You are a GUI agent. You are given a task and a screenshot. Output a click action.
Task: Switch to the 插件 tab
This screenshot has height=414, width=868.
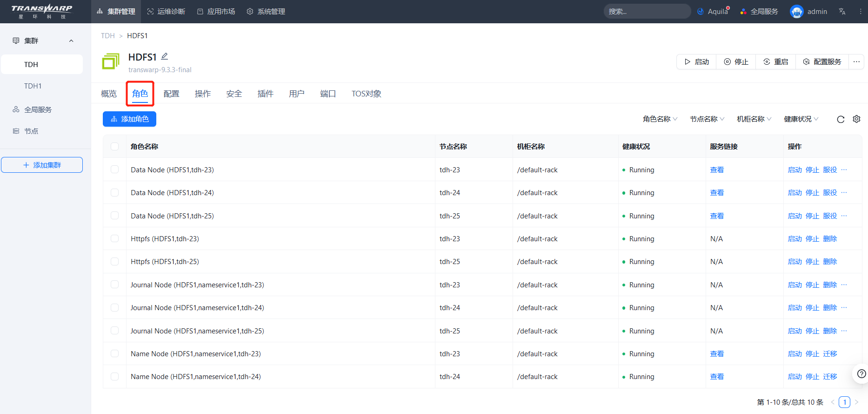coord(265,94)
